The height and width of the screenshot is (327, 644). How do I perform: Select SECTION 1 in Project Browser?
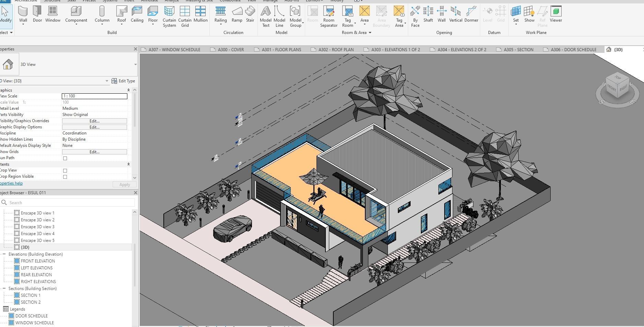click(31, 295)
